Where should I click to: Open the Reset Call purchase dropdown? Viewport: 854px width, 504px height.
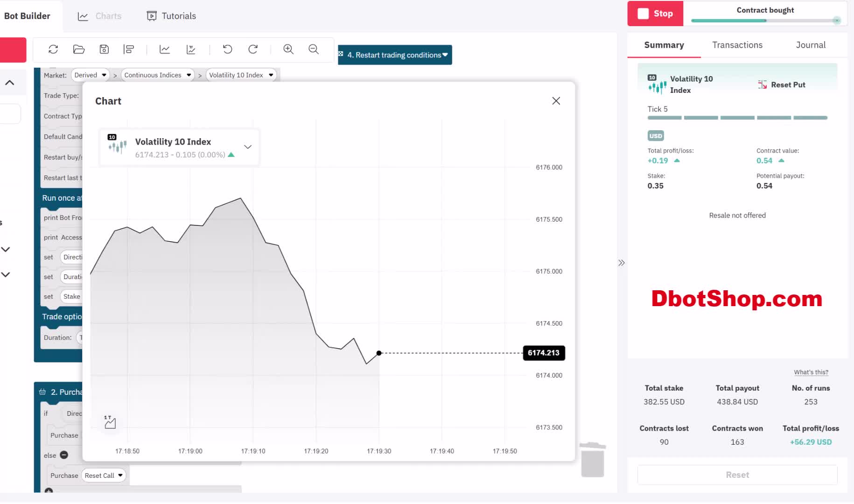(x=104, y=476)
